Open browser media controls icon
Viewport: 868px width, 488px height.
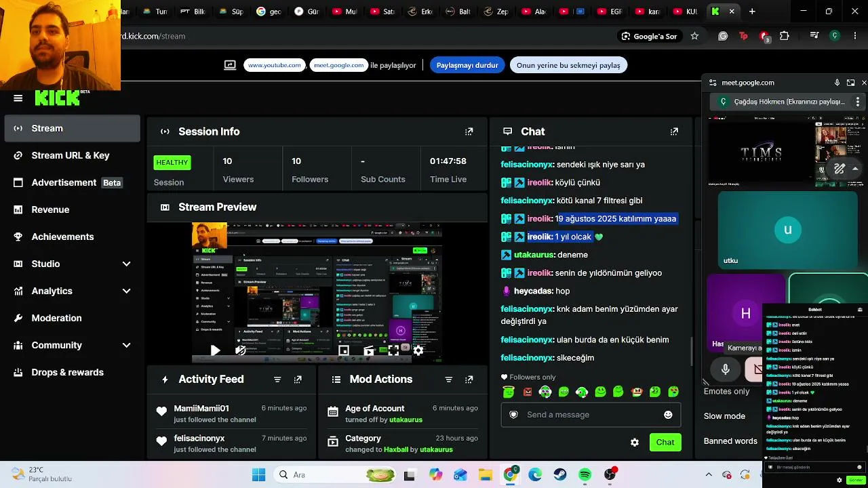pos(814,36)
